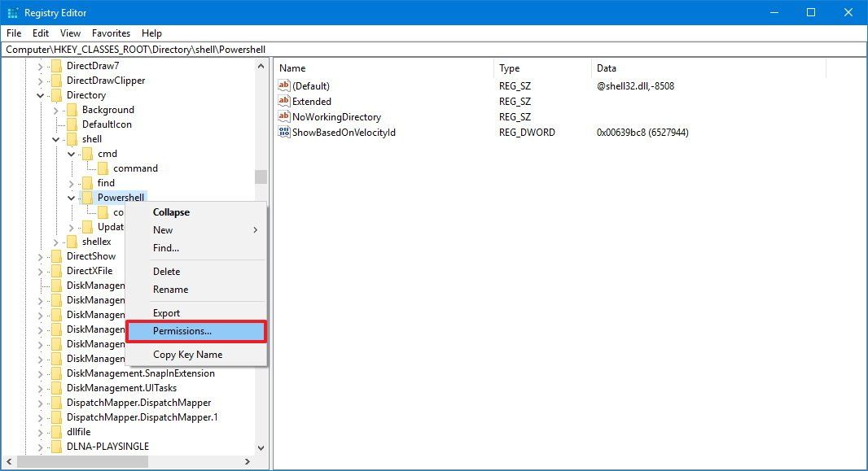Click the Registry Editor icon in title bar
Viewport: 868px width, 471px height.
tap(12, 12)
